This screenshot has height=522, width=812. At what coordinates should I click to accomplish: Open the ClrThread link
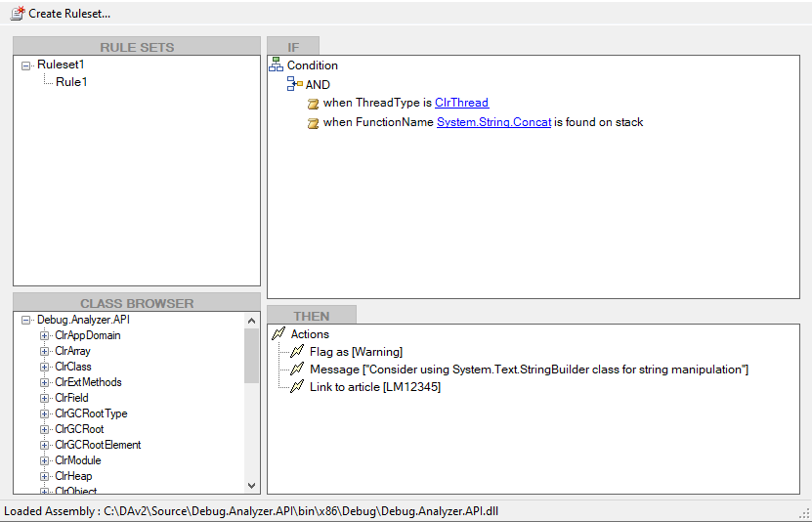(x=461, y=103)
